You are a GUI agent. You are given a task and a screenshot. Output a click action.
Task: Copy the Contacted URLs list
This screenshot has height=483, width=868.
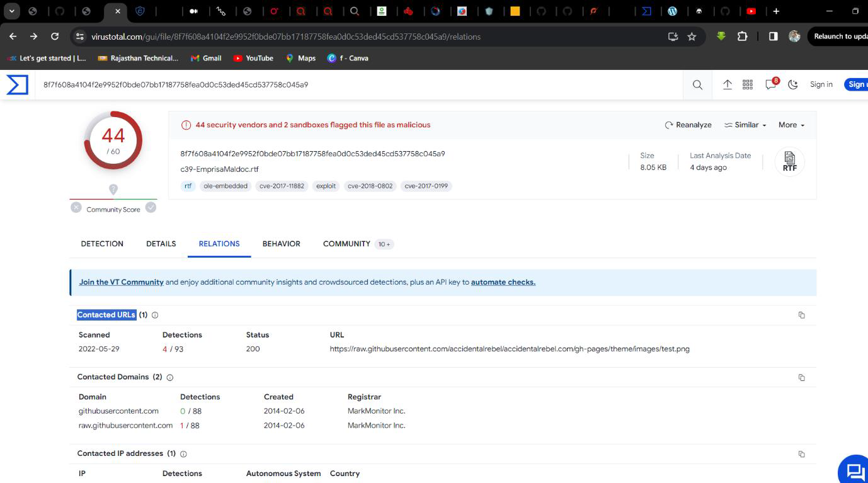pos(801,315)
